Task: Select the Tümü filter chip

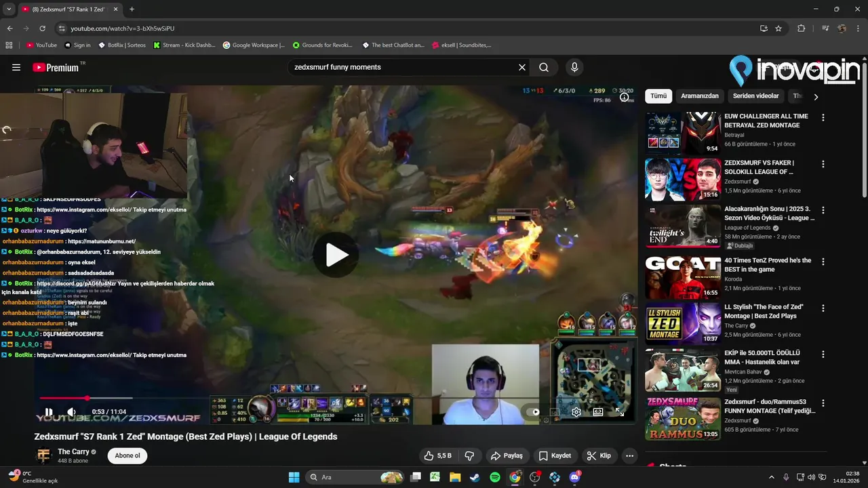Action: tap(658, 96)
